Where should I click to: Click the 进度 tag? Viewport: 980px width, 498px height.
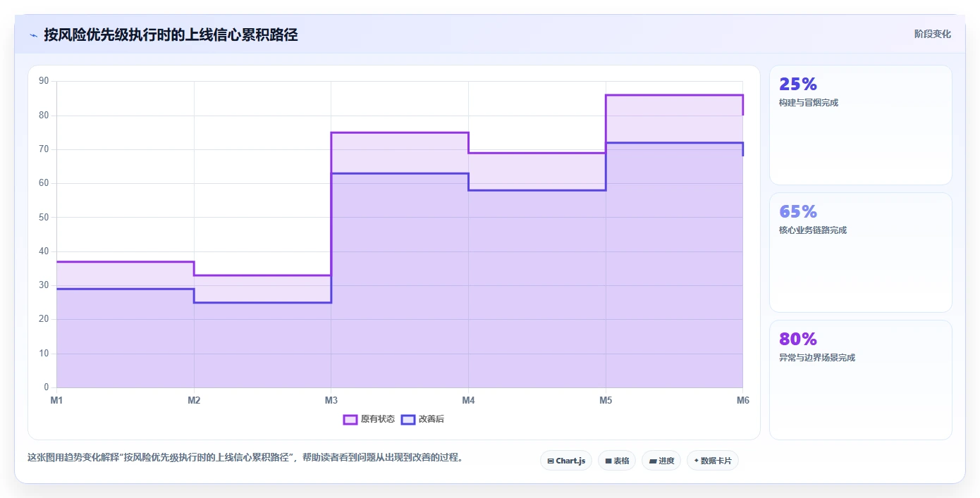[x=661, y=461]
